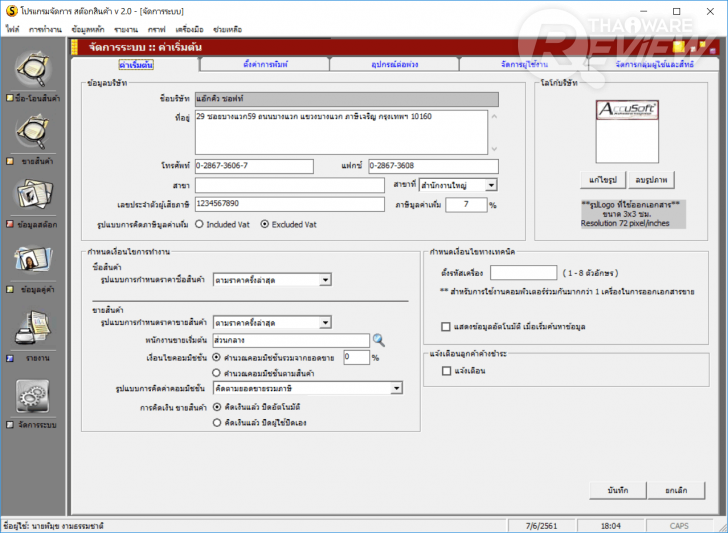Open the ไฟล์ menu
Viewport: 728px width, 533px height.
[13, 29]
